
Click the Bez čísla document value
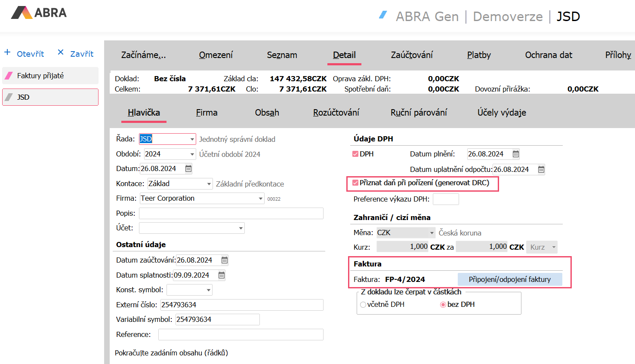(x=170, y=79)
